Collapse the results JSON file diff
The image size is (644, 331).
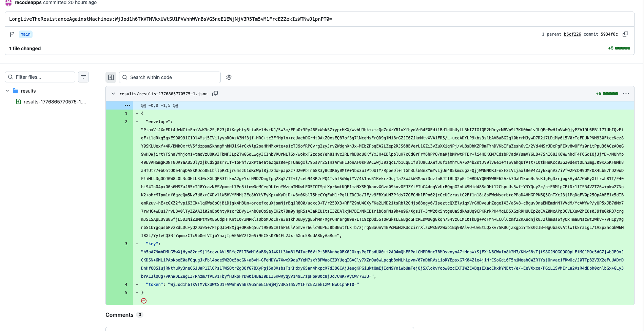pos(113,94)
